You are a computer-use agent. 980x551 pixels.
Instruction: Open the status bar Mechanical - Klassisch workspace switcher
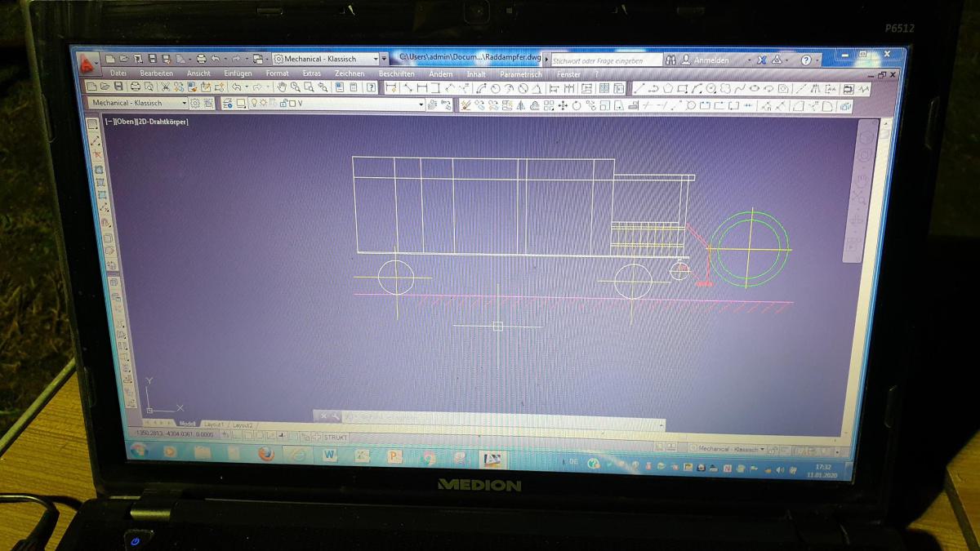click(728, 449)
